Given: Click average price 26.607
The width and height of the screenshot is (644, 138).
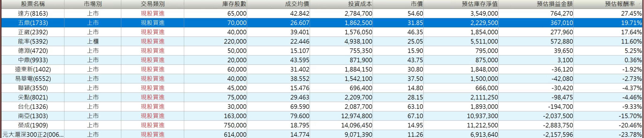Looking at the screenshot, I should (x=300, y=23).
